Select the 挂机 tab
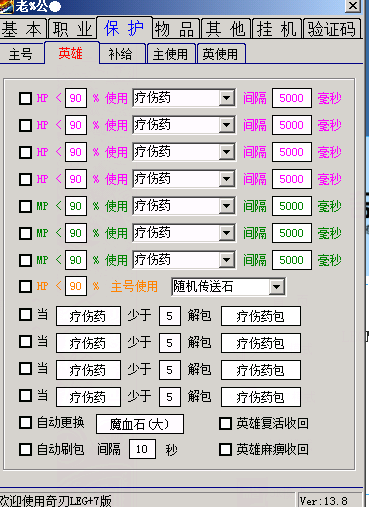Viewport: 369px width, 507px height. (x=277, y=29)
